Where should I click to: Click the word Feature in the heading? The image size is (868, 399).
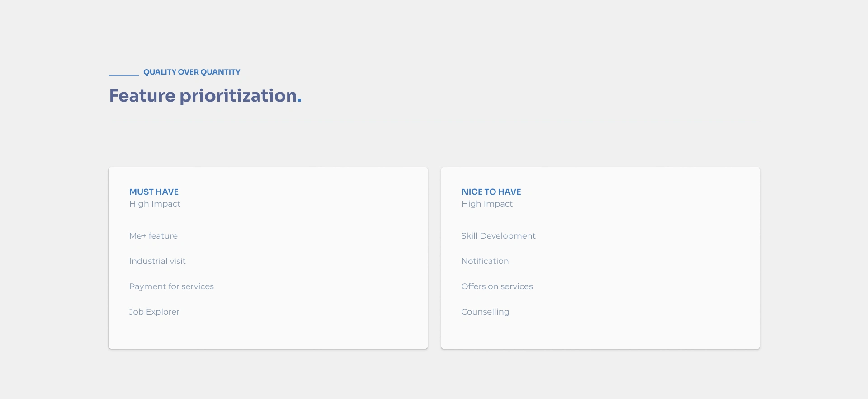[142, 96]
